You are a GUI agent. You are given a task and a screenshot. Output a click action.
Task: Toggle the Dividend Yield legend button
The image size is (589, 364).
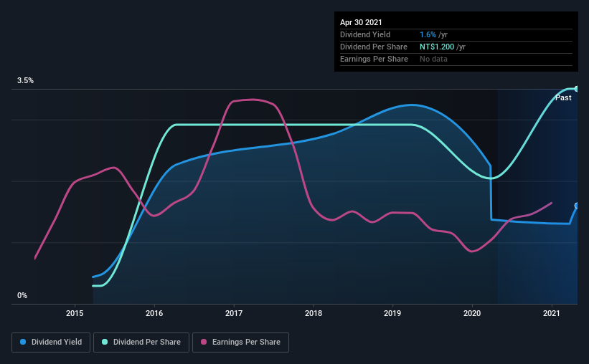(51, 343)
